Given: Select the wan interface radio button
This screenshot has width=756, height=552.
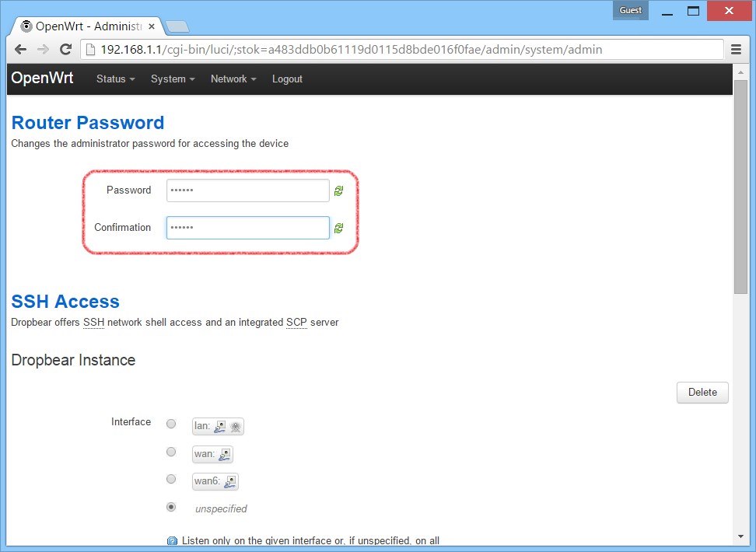Looking at the screenshot, I should [x=171, y=452].
